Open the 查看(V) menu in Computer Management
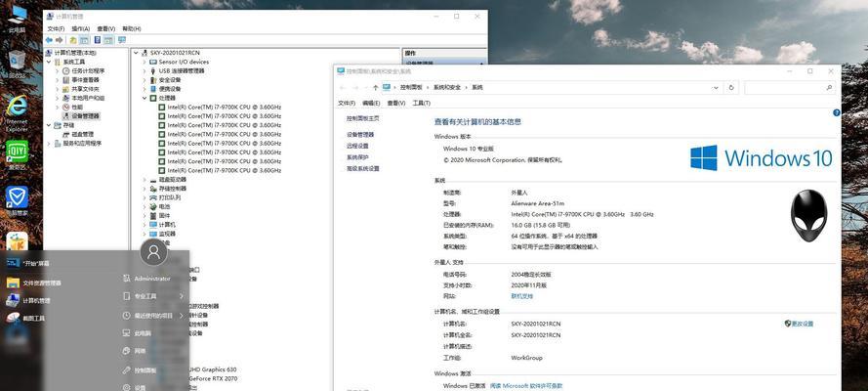The width and height of the screenshot is (868, 391). (105, 28)
